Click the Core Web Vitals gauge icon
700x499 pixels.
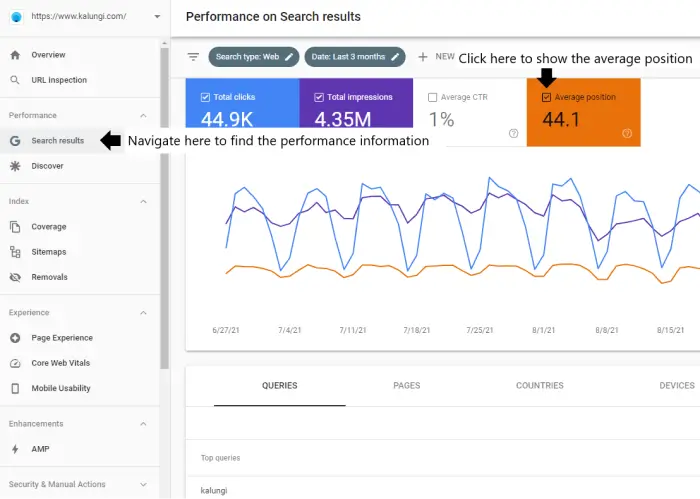click(x=15, y=363)
